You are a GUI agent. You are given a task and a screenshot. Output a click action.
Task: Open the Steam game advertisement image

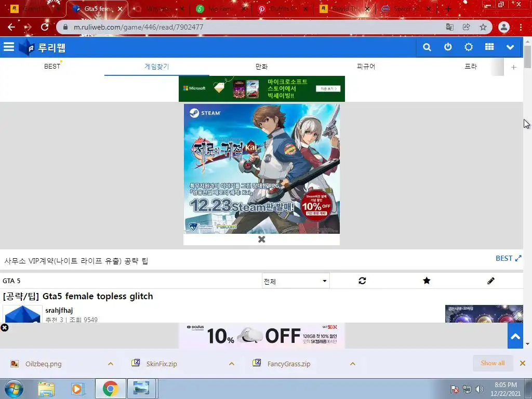pos(262,169)
